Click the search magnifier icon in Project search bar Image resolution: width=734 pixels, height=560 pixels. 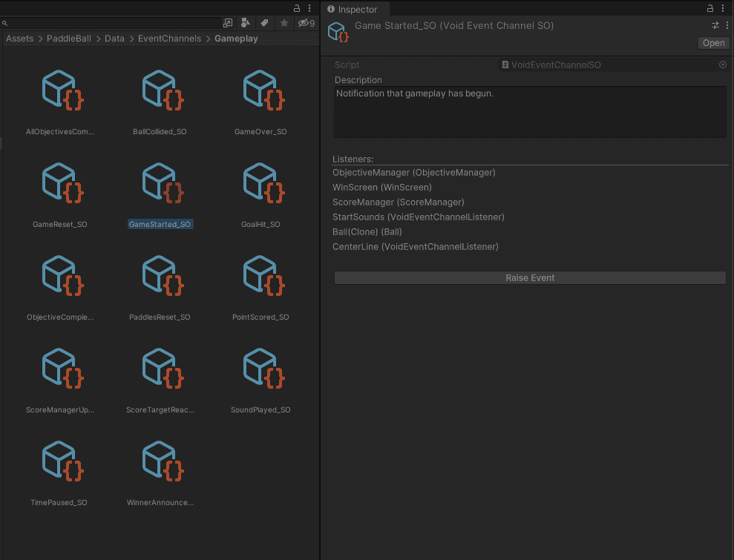pyautogui.click(x=5, y=23)
